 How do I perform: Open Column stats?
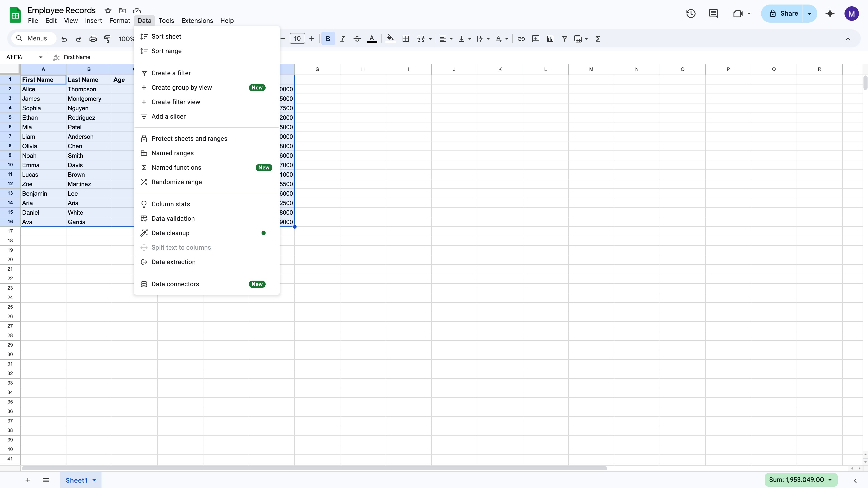(207, 204)
